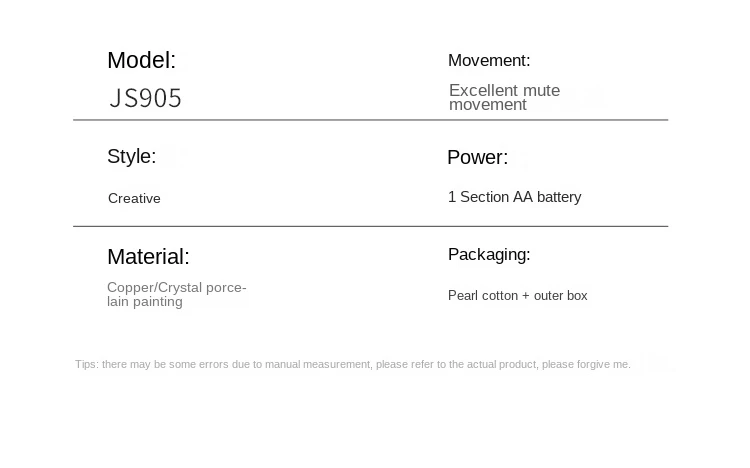Viewport: 750px width, 468px height.
Task: Click the Packaging: heading
Action: [x=489, y=255]
